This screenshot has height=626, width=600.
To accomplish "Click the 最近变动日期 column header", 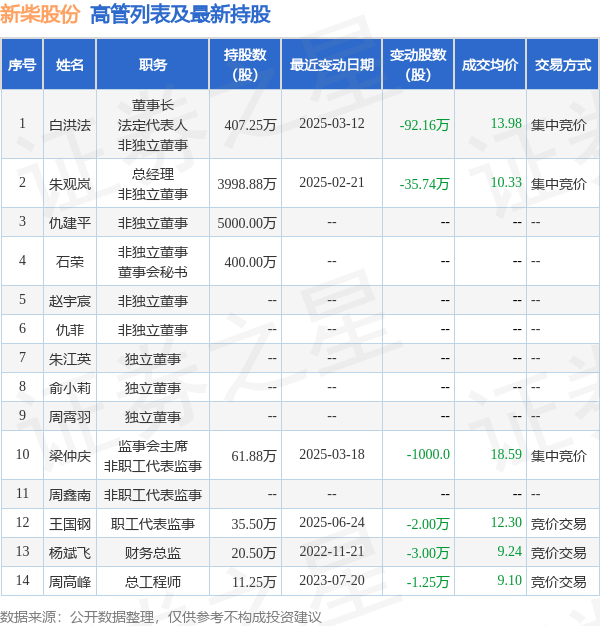I will 332,64.
